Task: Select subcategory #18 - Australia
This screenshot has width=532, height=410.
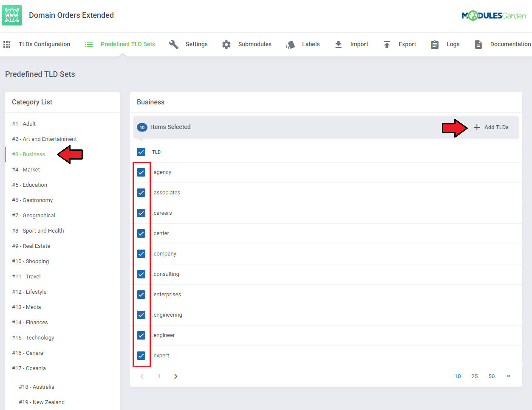Action: point(37,387)
